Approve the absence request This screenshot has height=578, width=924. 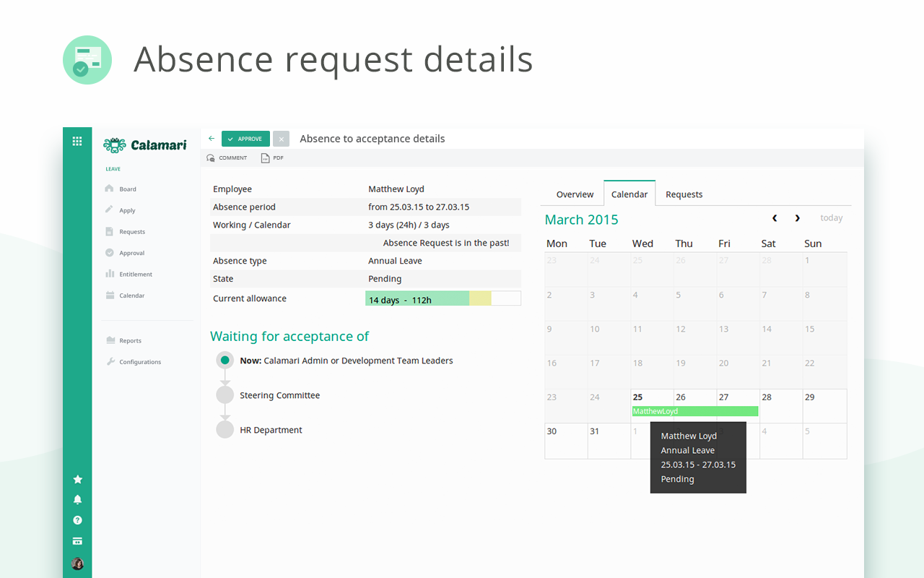pyautogui.click(x=245, y=139)
